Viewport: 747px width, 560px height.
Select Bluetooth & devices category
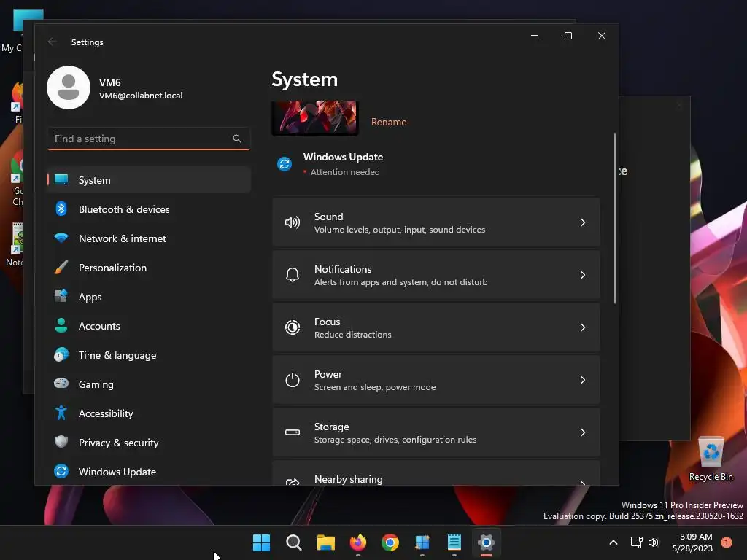coord(149,209)
